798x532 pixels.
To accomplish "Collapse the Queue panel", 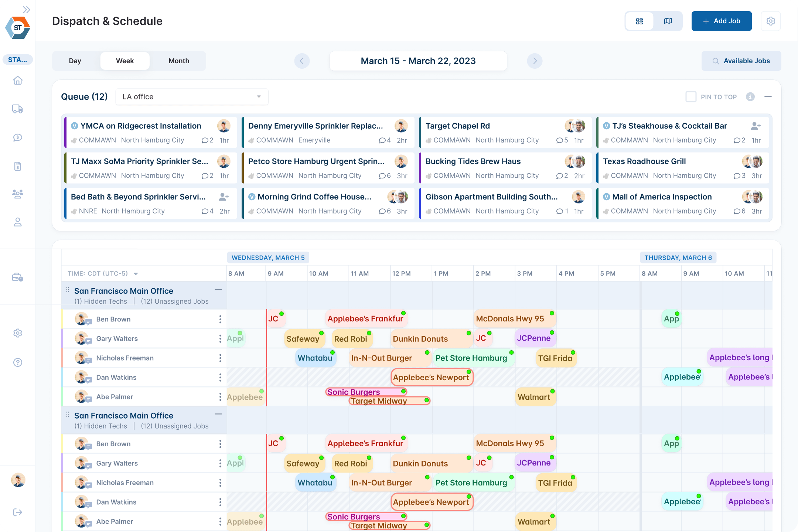I will pyautogui.click(x=768, y=97).
